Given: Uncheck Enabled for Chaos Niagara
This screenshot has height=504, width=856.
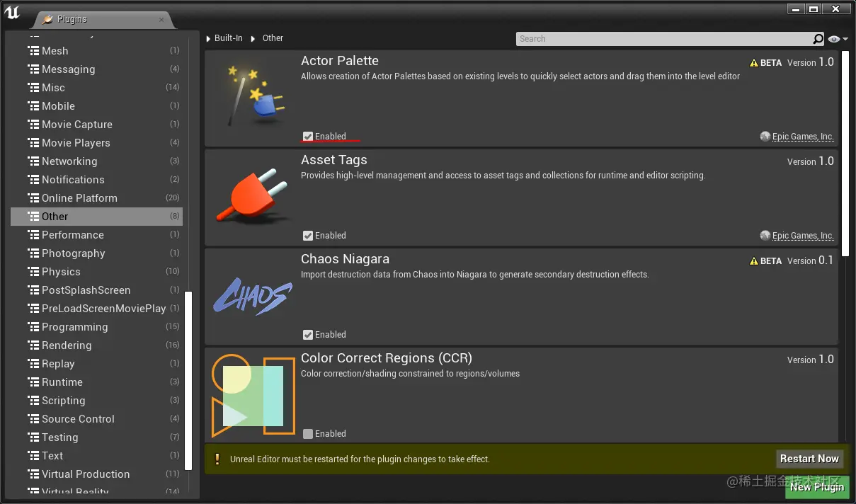Looking at the screenshot, I should pos(308,335).
